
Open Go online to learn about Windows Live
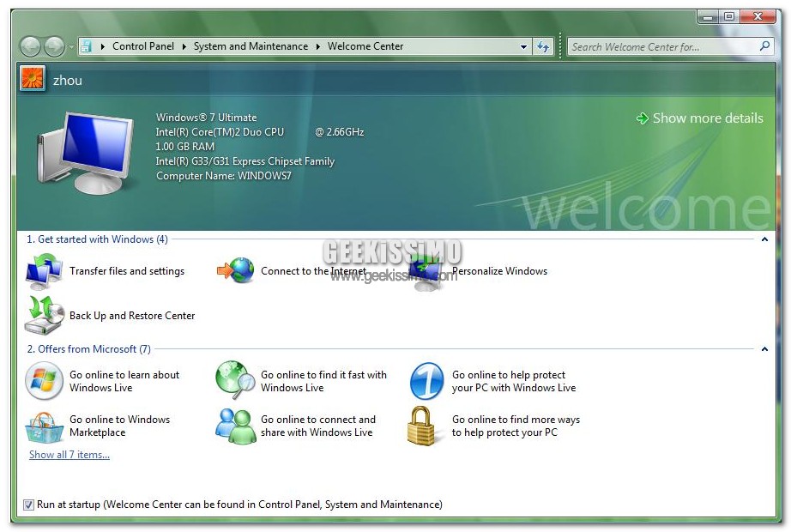pos(124,381)
